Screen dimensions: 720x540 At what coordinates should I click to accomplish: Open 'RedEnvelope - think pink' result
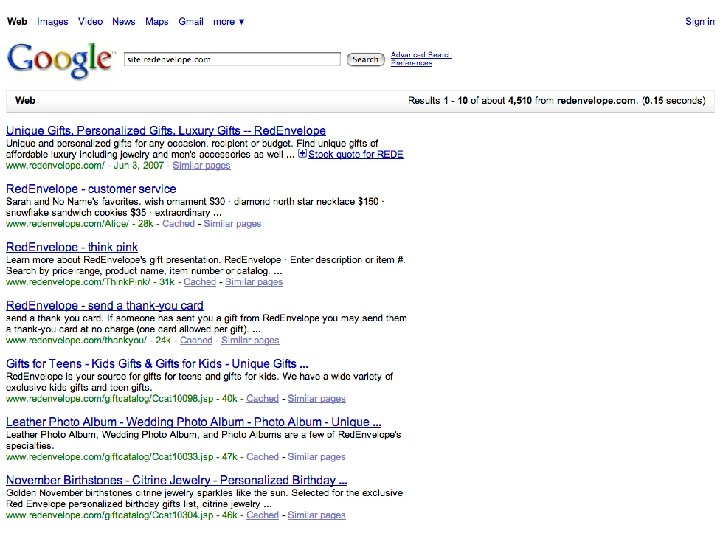click(72, 247)
